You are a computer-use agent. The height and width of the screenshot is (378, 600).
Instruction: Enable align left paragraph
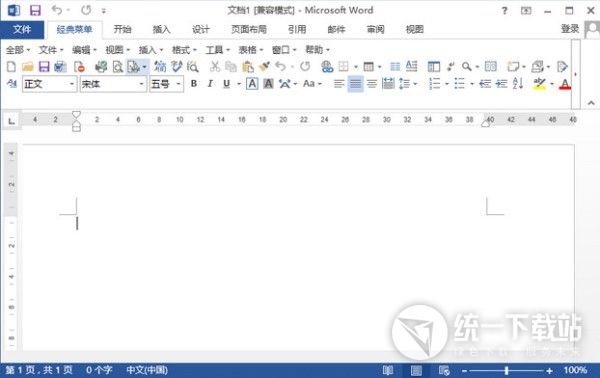click(x=339, y=83)
